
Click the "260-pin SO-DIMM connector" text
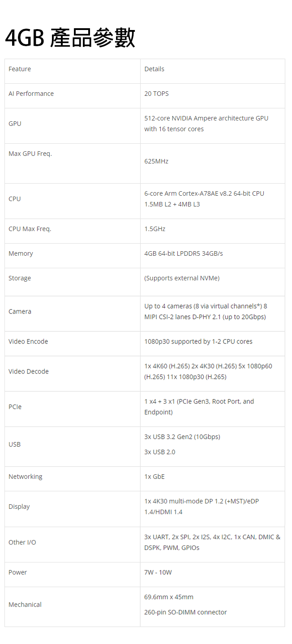(x=185, y=612)
